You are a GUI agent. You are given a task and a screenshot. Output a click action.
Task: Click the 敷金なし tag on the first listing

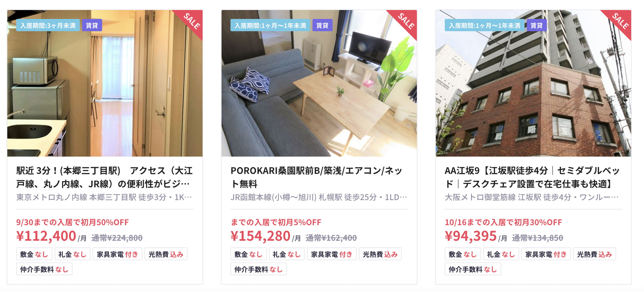coord(34,254)
